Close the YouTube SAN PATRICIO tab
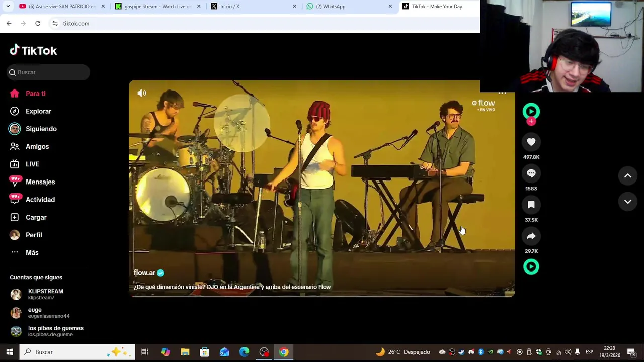Image resolution: width=644 pixels, height=362 pixels. coord(103,6)
